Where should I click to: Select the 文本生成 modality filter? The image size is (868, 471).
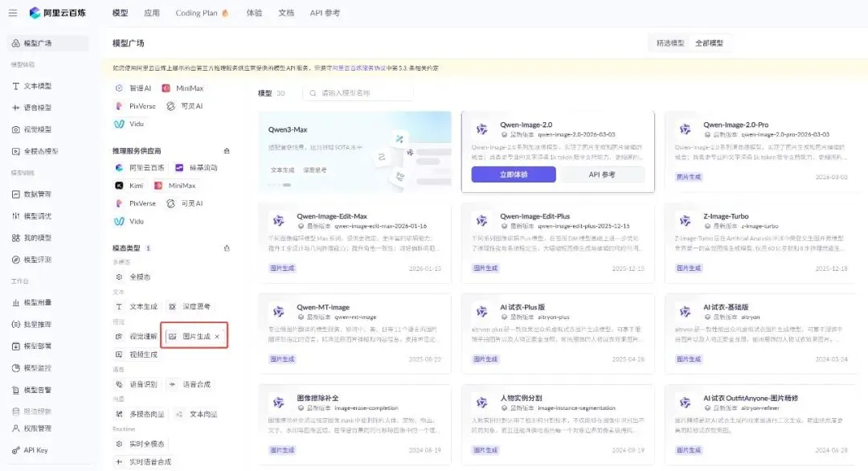coord(137,306)
